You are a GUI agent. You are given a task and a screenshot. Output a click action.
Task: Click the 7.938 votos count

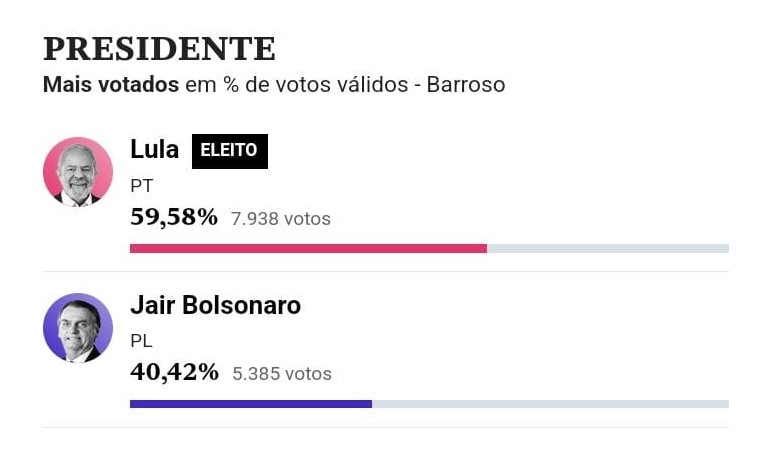coord(281,219)
